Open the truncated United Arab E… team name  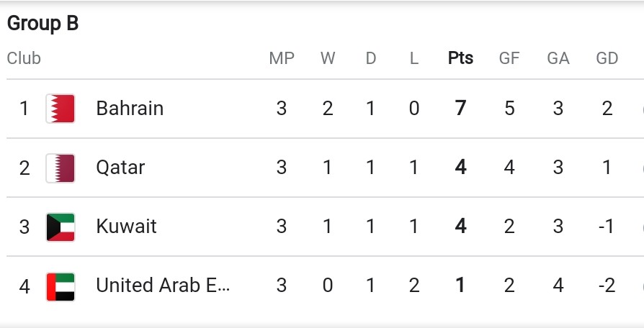click(163, 286)
